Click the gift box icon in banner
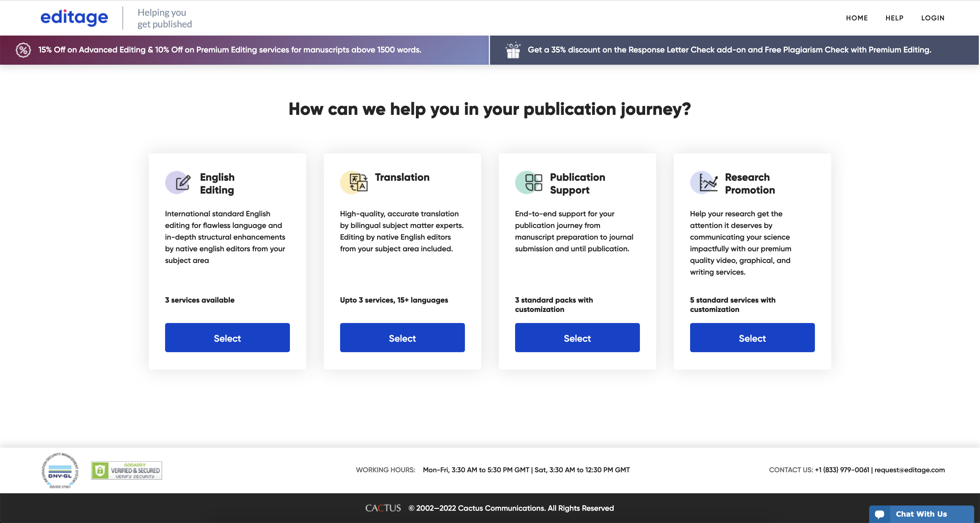This screenshot has height=523, width=980. coord(513,50)
